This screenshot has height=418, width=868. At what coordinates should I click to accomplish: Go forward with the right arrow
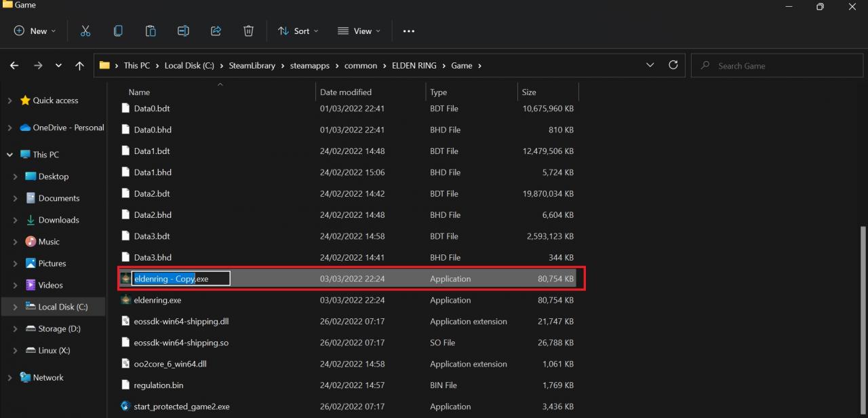(x=38, y=66)
